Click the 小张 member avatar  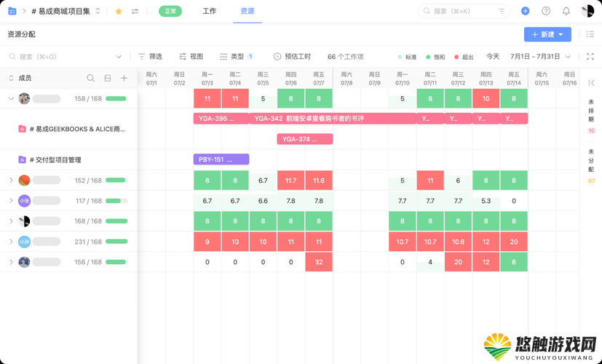pyautogui.click(x=24, y=201)
